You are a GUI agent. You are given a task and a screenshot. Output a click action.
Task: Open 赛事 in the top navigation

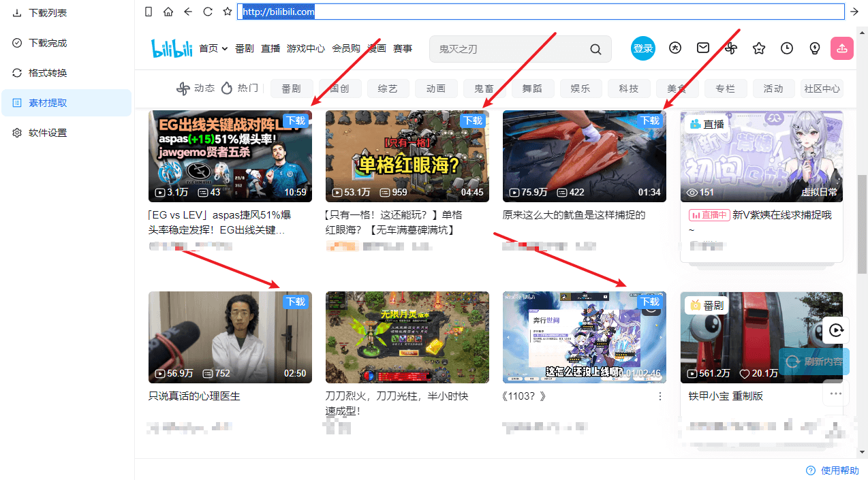point(403,48)
